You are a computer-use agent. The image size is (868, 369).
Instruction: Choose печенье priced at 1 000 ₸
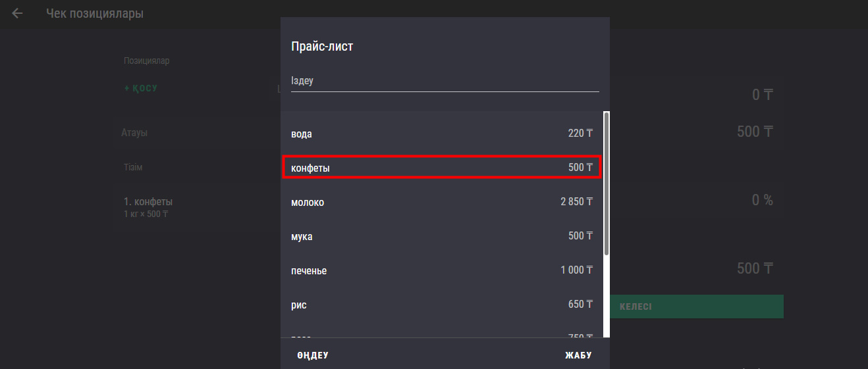(x=441, y=270)
